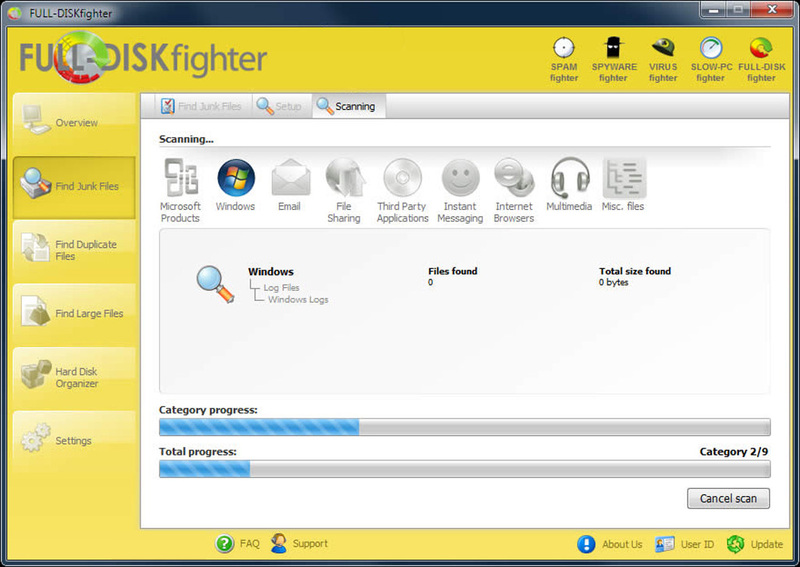
Task: Click the Category 2/9 indicator
Action: [x=734, y=452]
